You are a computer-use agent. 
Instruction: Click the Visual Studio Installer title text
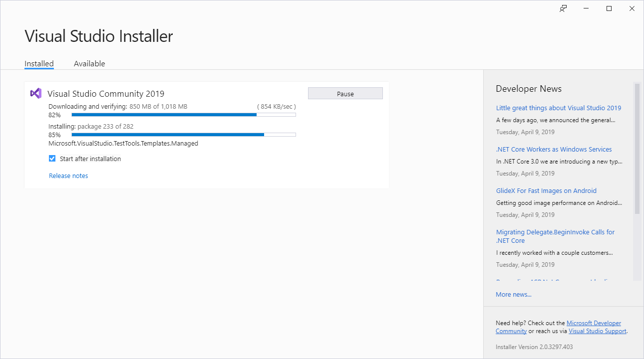(x=98, y=35)
